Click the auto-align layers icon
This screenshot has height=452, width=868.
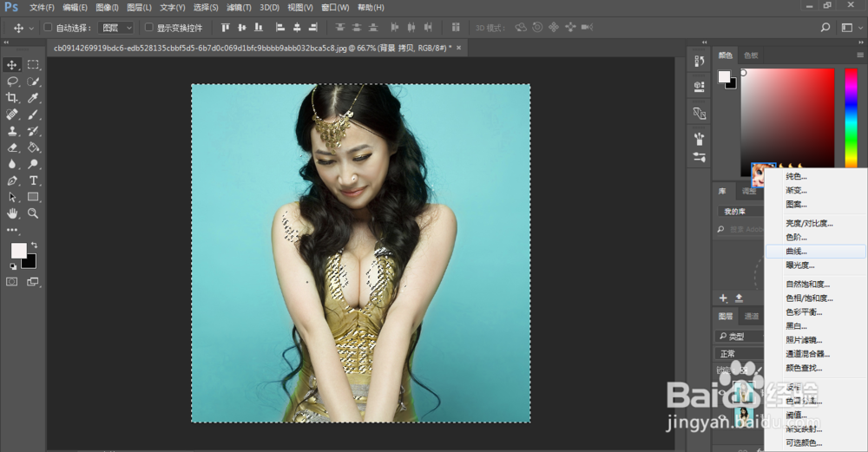[x=456, y=27]
